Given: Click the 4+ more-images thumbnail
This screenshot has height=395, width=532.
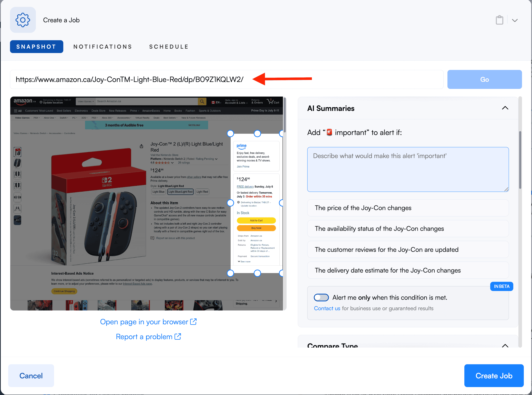Looking at the screenshot, I should [17, 220].
